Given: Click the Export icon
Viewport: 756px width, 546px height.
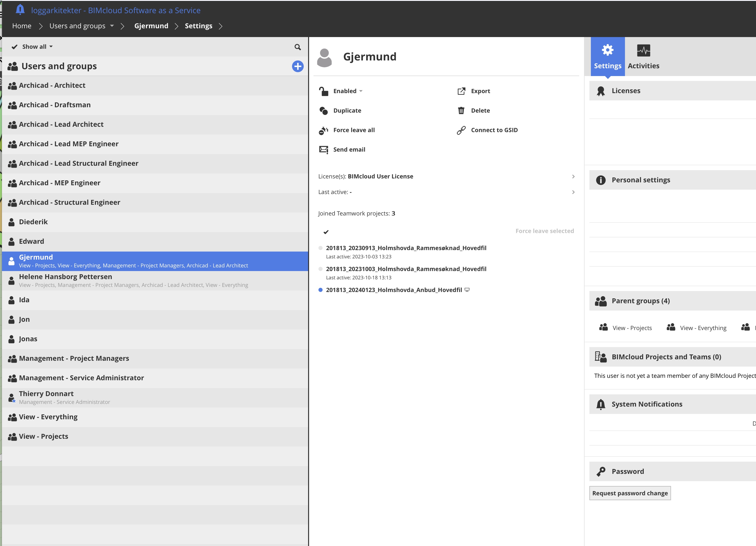Looking at the screenshot, I should pyautogui.click(x=461, y=91).
